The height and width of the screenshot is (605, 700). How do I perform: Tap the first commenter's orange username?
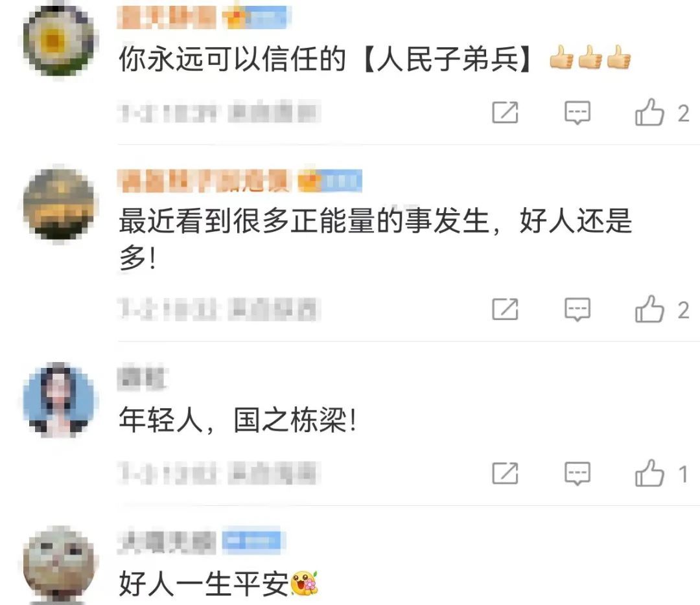[167, 18]
